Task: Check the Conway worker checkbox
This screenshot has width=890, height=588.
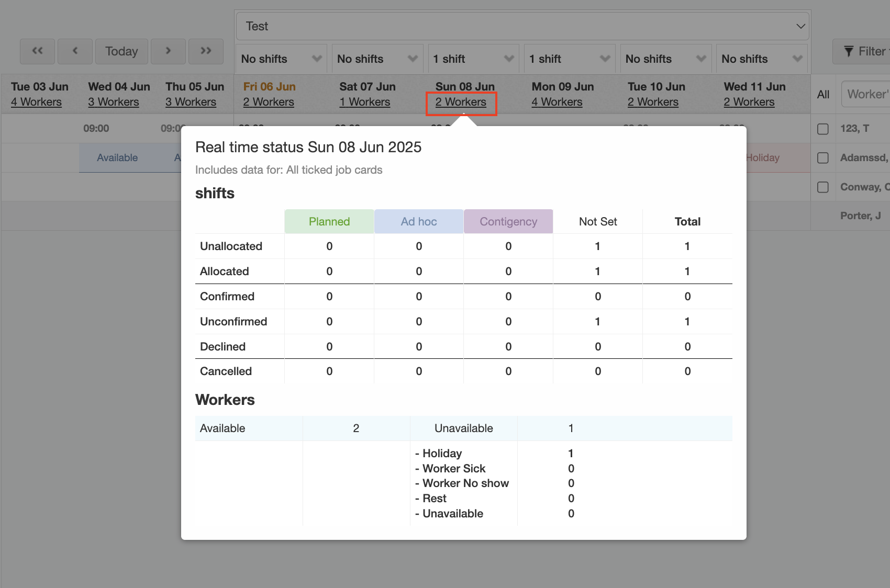Action: (823, 187)
